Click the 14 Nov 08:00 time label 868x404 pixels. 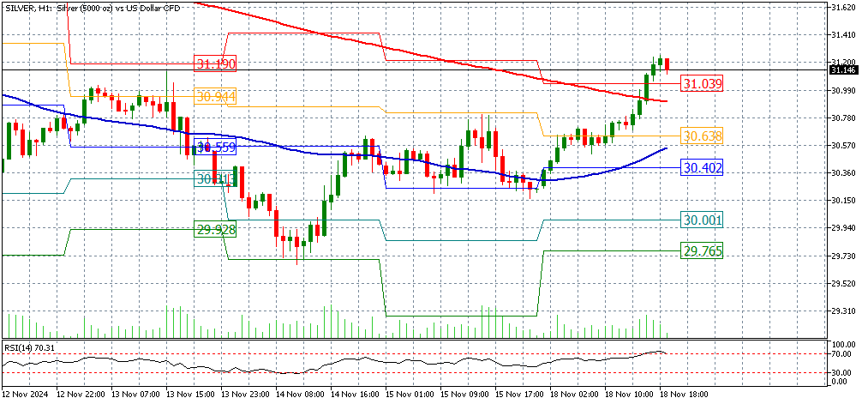pos(300,394)
